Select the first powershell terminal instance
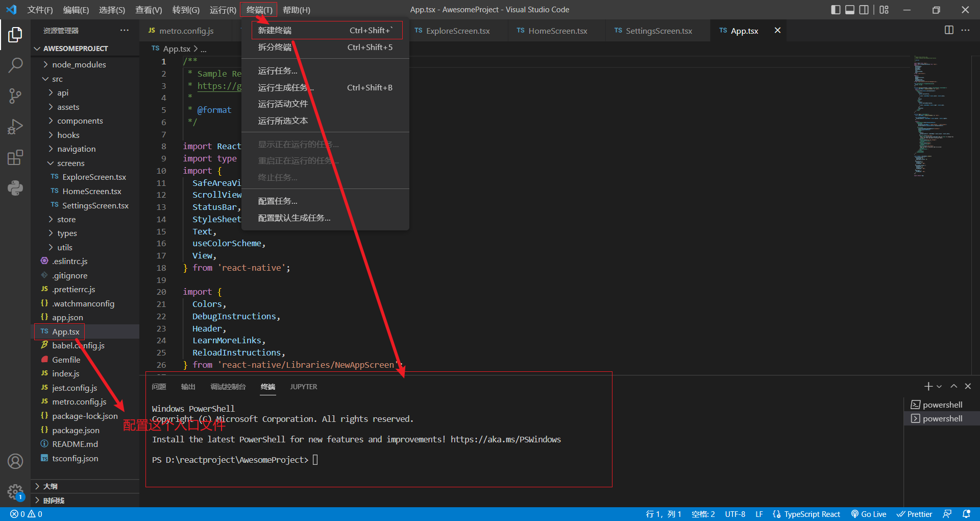This screenshot has height=521, width=980. click(x=942, y=405)
